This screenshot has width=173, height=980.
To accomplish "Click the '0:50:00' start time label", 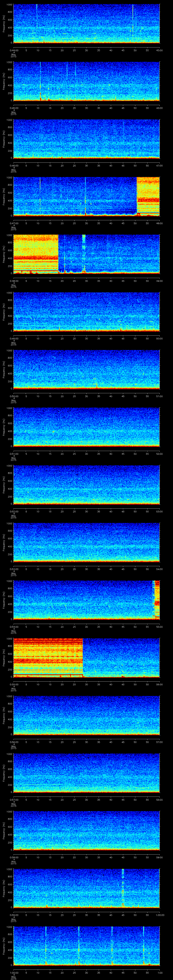I will pos(14,396).
